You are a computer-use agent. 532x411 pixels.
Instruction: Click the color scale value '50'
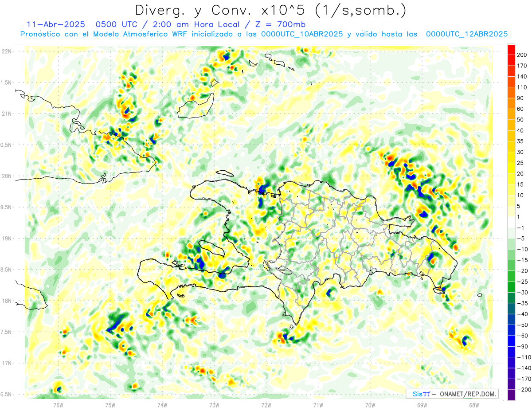click(521, 120)
